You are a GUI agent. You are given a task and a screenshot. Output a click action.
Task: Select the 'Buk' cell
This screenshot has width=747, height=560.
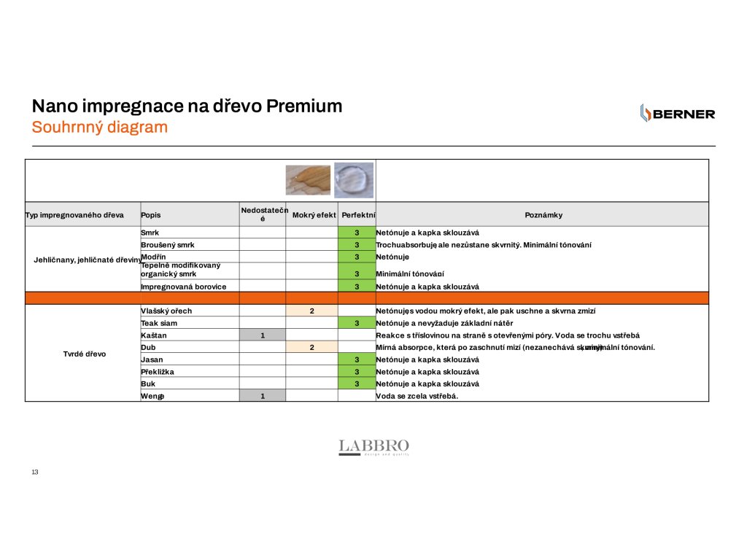coord(190,384)
